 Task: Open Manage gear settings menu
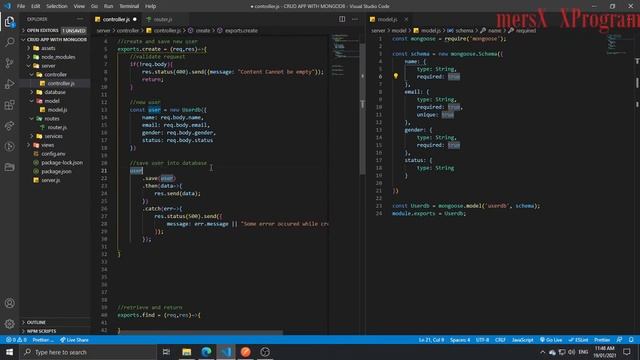coord(9,324)
